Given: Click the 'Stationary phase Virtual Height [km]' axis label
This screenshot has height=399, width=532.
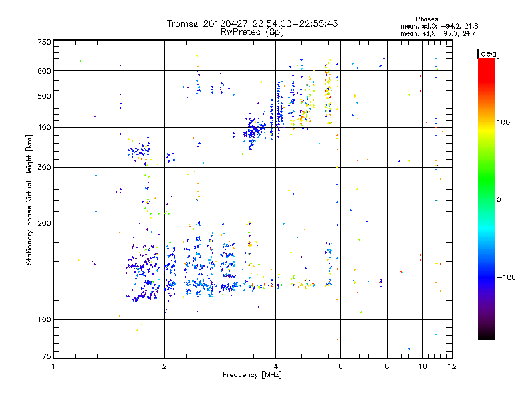Looking at the screenshot, I should (29, 199).
